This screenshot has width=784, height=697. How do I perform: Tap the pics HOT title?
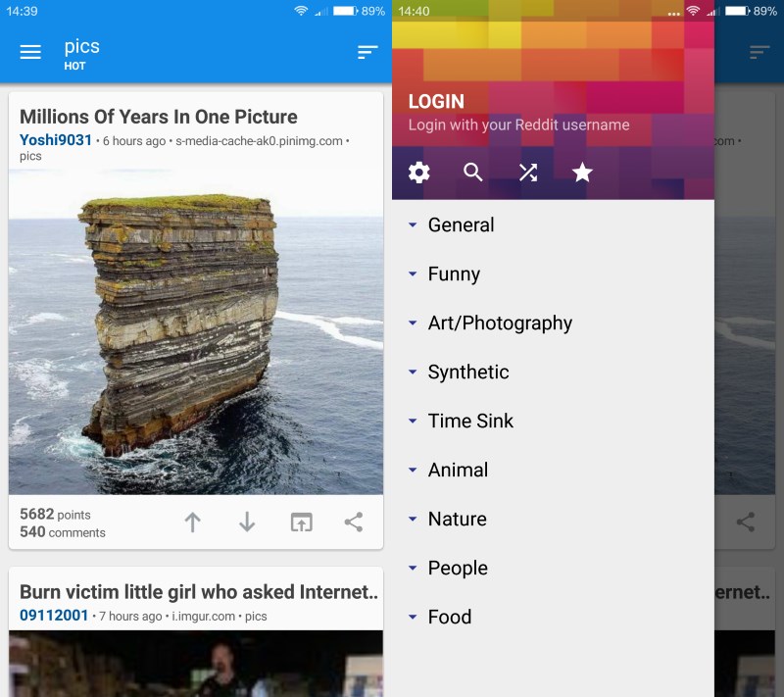click(81, 54)
